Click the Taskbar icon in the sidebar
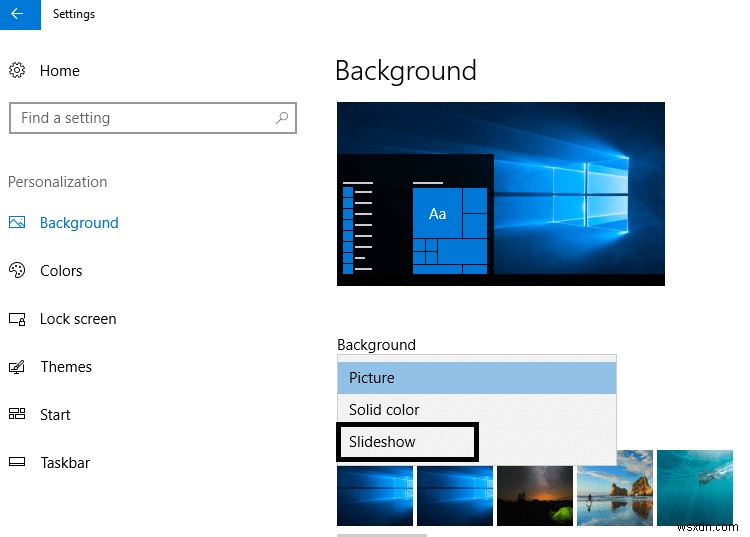 (17, 462)
